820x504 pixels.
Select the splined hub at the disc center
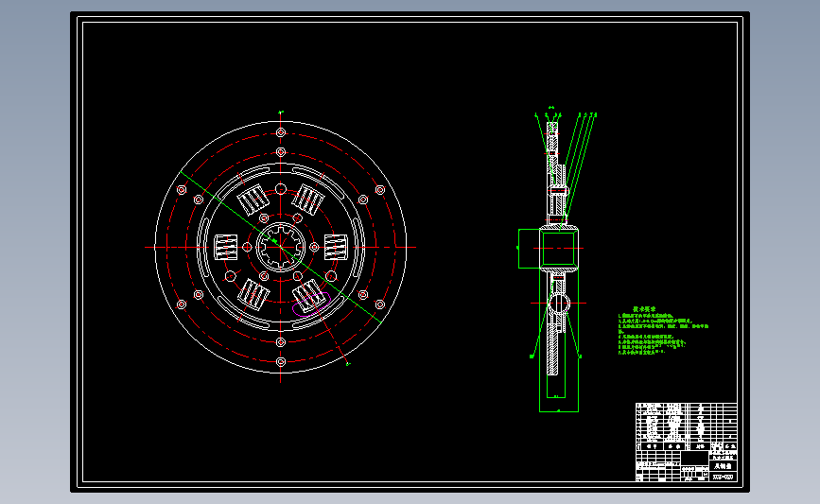(281, 248)
